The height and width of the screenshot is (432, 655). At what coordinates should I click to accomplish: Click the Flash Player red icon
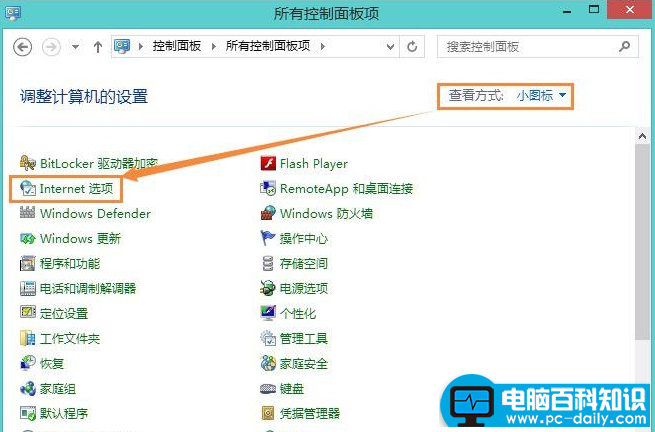pyautogui.click(x=268, y=163)
